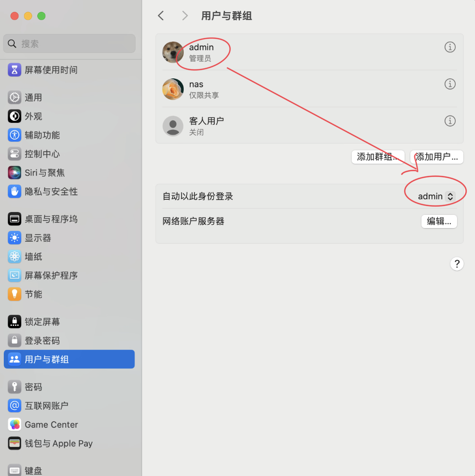Open the 显示器 display settings icon
The image size is (475, 476).
[14, 238]
